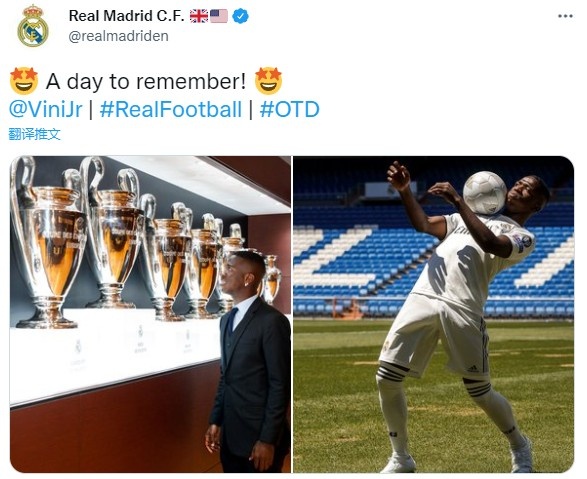Open the #RealFootball hashtag
The width and height of the screenshot is (587, 479).
(x=171, y=109)
